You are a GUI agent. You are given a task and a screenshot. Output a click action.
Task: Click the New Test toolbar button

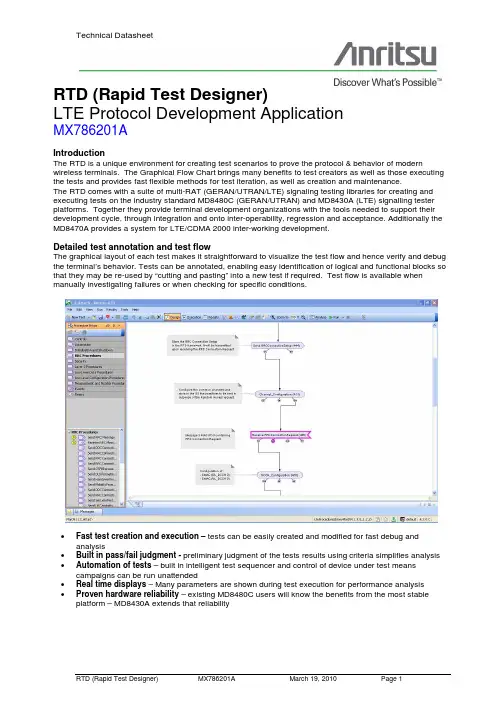(76, 317)
